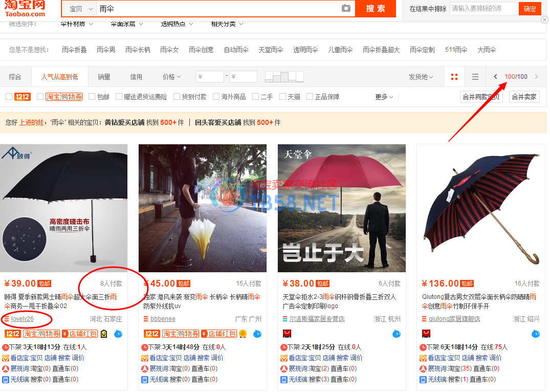
Task: Expand the 更多 filter options
Action: pos(384,97)
